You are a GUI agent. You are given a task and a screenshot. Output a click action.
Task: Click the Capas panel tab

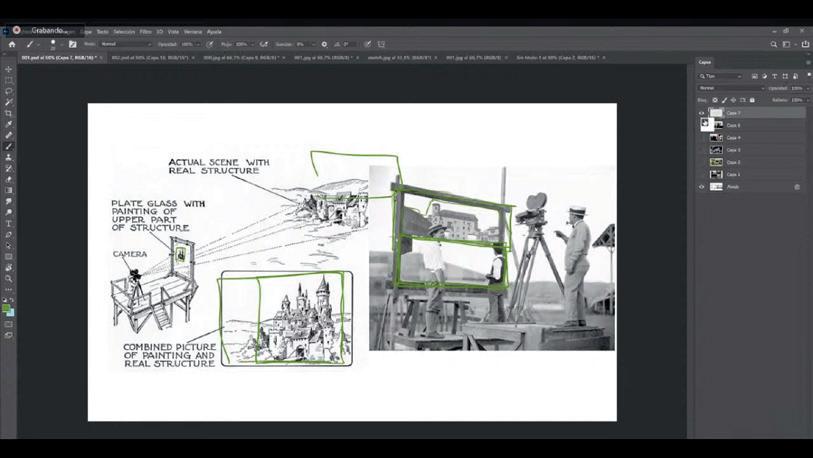705,62
